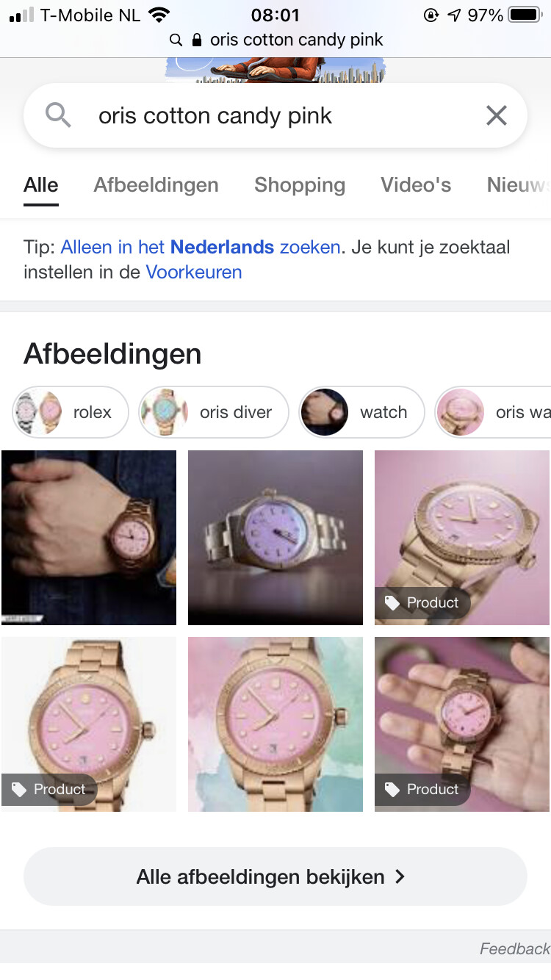The image size is (551, 980).
Task: Tap the lock icon in address bar
Action: (196, 40)
